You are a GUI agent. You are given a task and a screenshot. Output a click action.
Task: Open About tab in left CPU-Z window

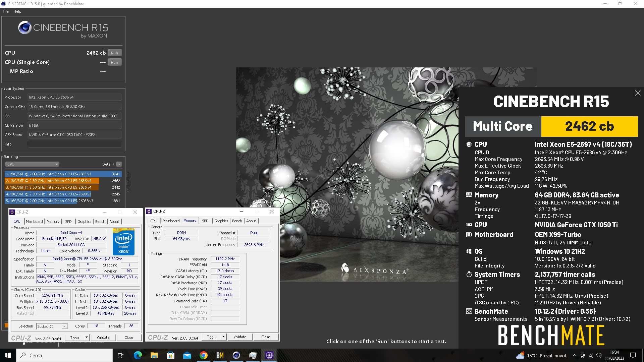pyautogui.click(x=114, y=222)
